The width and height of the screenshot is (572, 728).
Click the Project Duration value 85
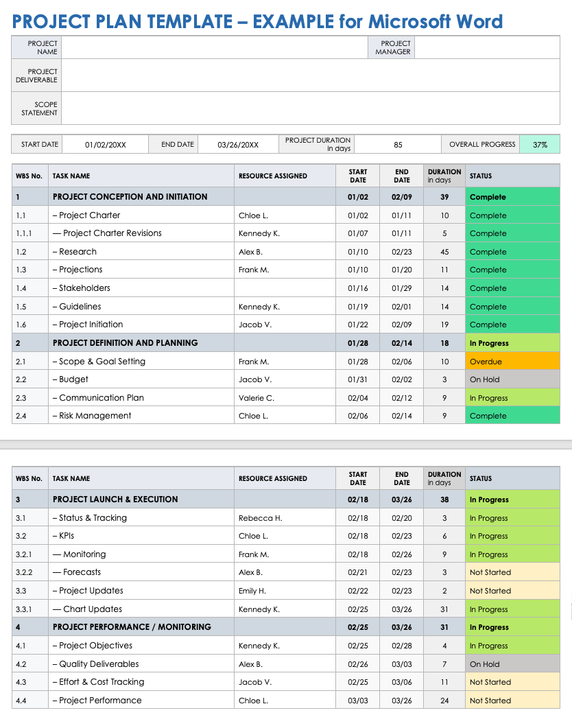click(398, 145)
